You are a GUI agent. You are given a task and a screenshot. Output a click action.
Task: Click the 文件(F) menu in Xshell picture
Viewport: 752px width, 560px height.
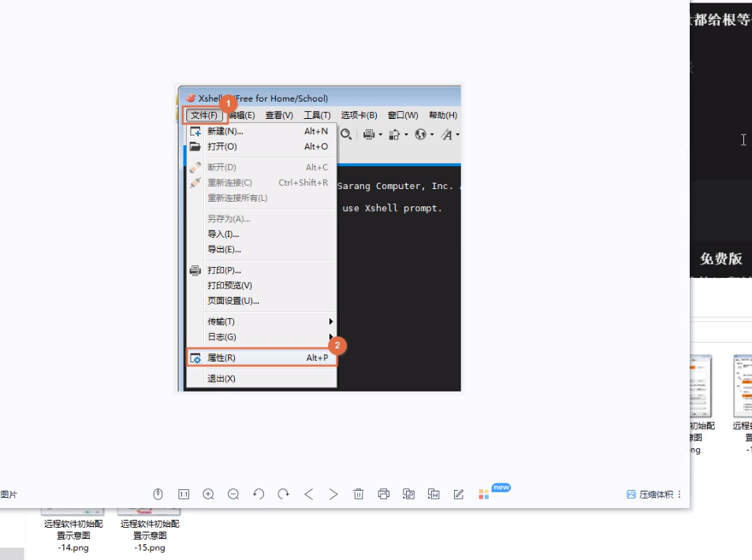(x=204, y=115)
